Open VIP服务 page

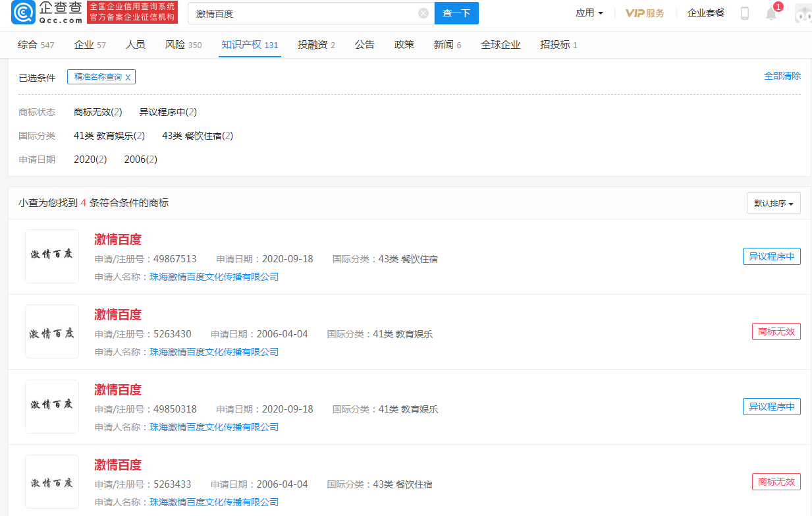pyautogui.click(x=644, y=12)
